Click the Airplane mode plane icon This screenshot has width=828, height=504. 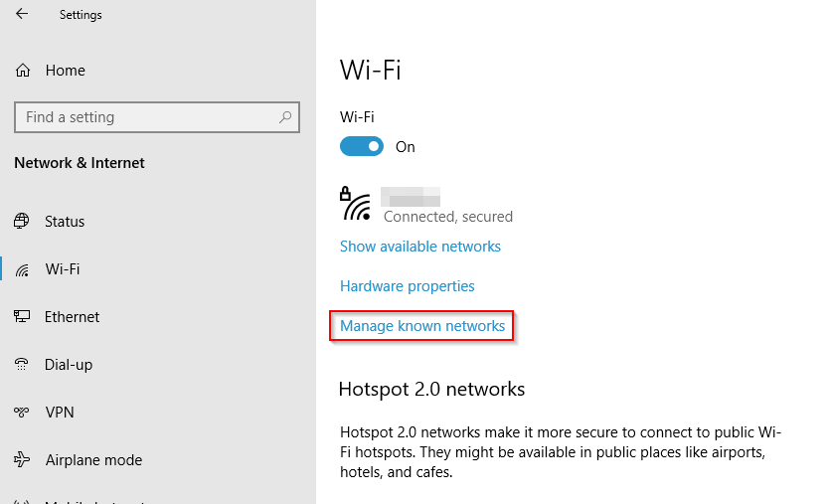click(x=22, y=460)
